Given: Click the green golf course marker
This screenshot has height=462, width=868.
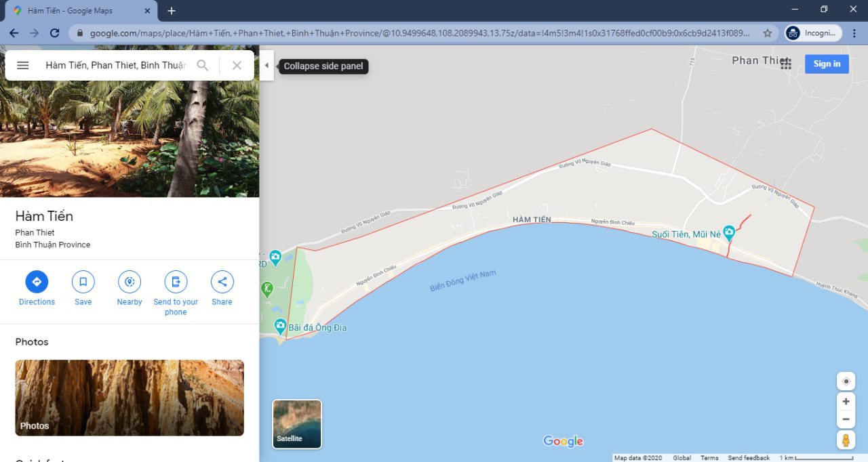Looking at the screenshot, I should 267,289.
